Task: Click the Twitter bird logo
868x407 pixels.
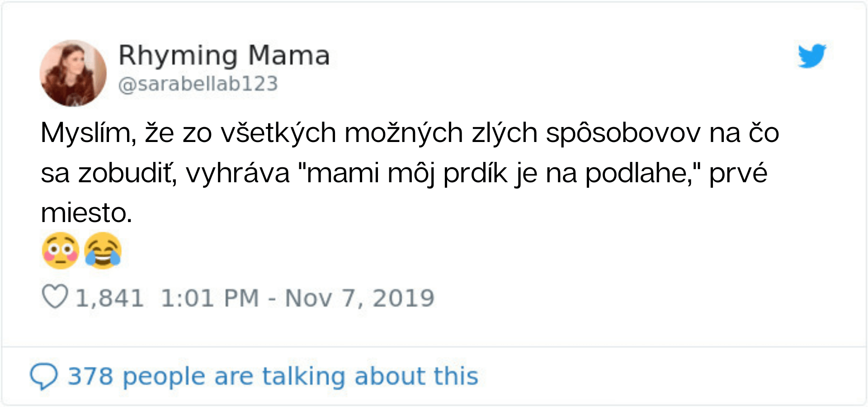Action: (812, 56)
